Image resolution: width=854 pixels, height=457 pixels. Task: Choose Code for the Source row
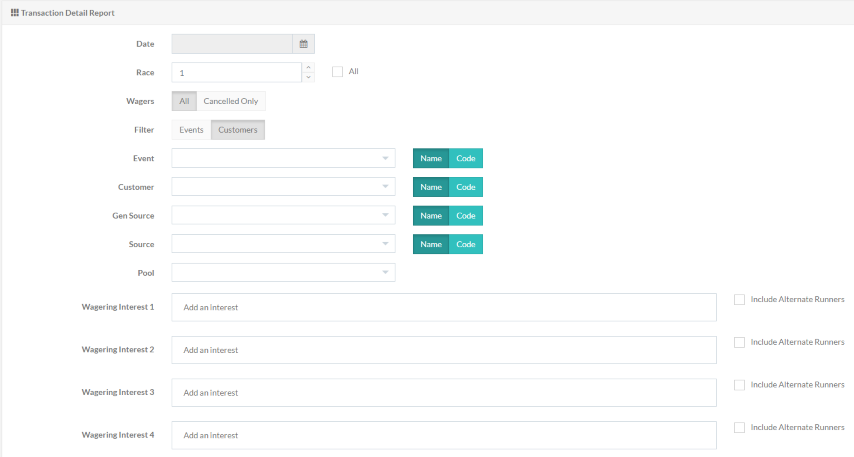pyautogui.click(x=466, y=244)
